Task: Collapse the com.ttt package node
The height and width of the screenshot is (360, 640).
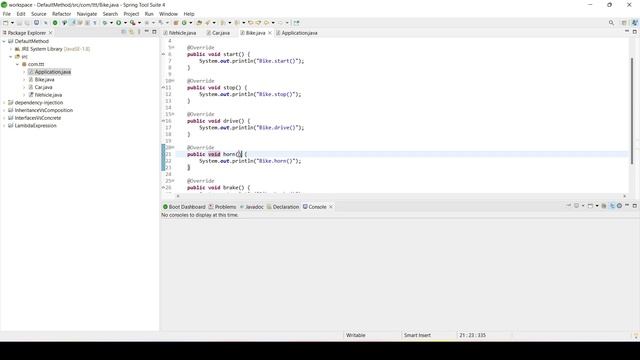Action: pyautogui.click(x=18, y=64)
